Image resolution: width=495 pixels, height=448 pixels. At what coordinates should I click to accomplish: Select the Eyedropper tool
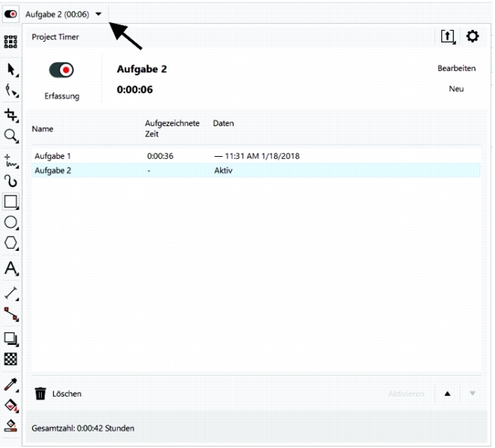[10, 385]
